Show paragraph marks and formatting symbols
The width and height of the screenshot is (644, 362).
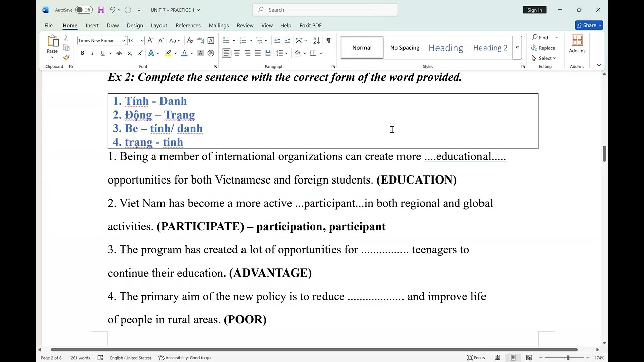click(x=328, y=40)
